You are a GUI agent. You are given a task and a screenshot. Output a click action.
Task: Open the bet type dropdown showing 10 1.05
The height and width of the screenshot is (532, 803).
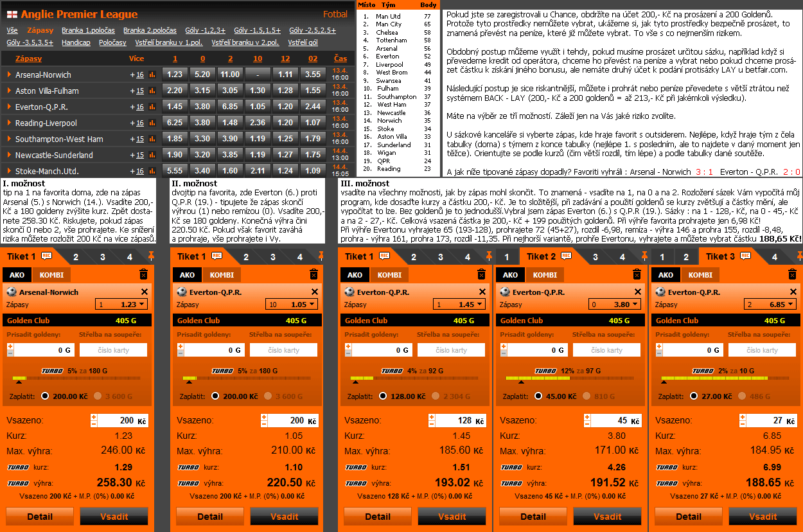(292, 305)
